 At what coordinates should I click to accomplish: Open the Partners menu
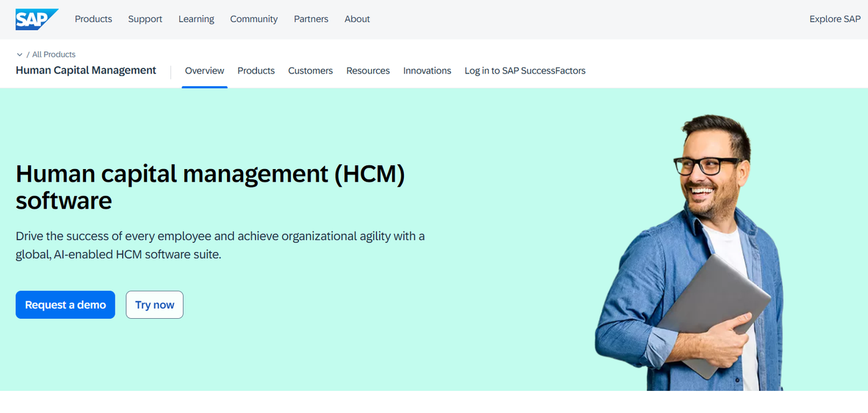311,19
